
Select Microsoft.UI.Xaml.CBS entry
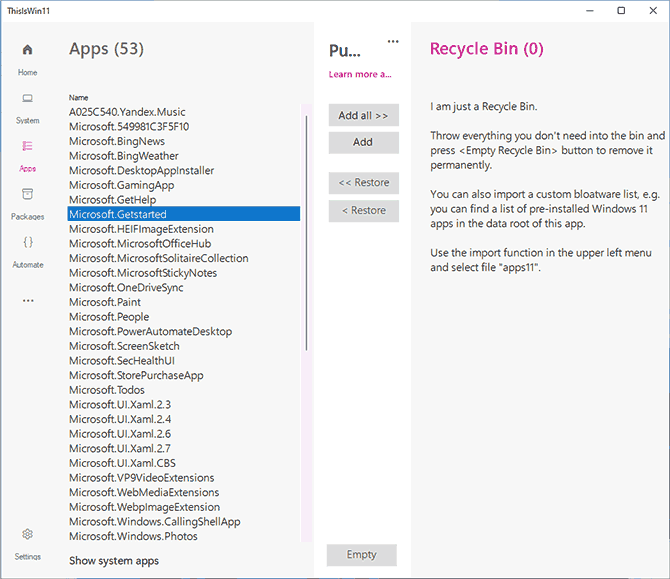pyautogui.click(x=184, y=463)
